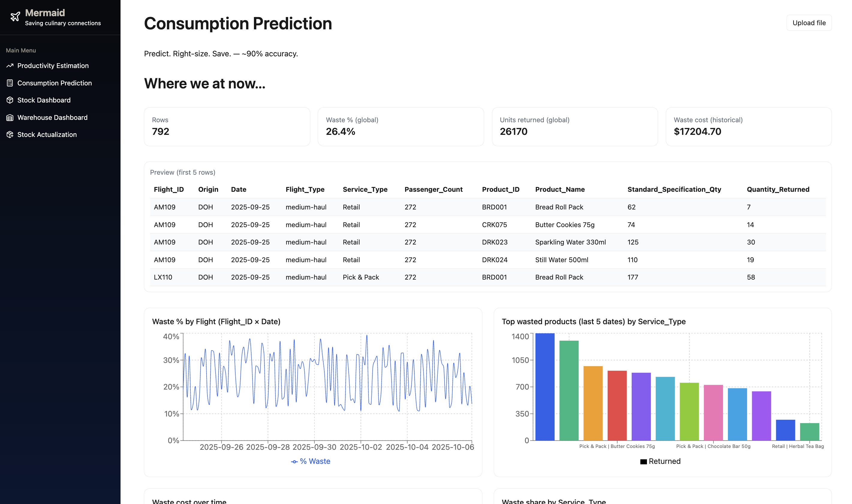Screen dimensions: 852x504
Task: Click the Waste % (global) stat card
Action: point(401,127)
